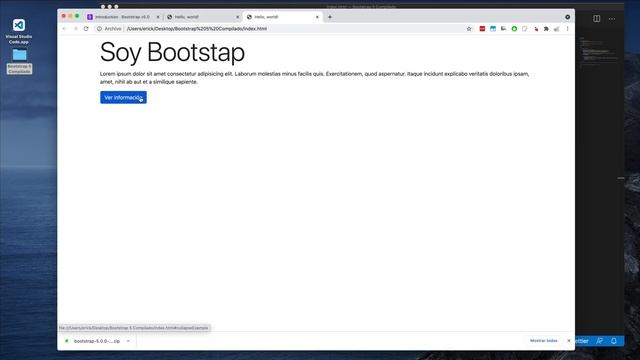Click the Ver información button

[123, 97]
